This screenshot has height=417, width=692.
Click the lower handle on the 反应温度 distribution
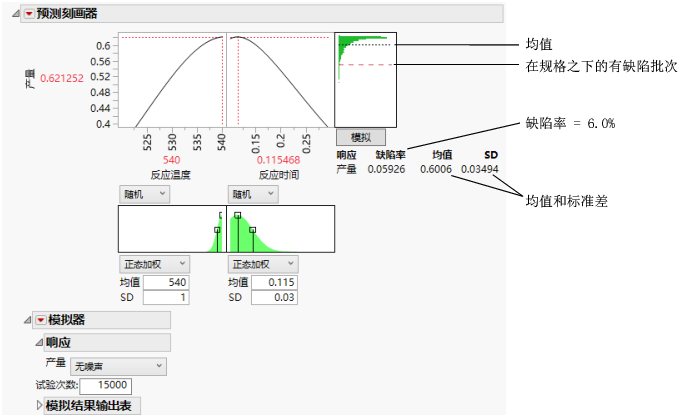(x=217, y=230)
